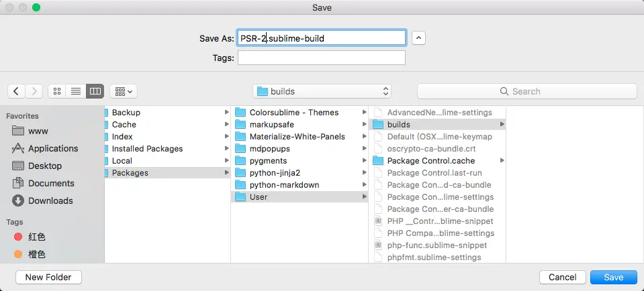Screen dimensions: 644x291
Task: Open Applications in Favorites sidebar
Action: click(52, 148)
